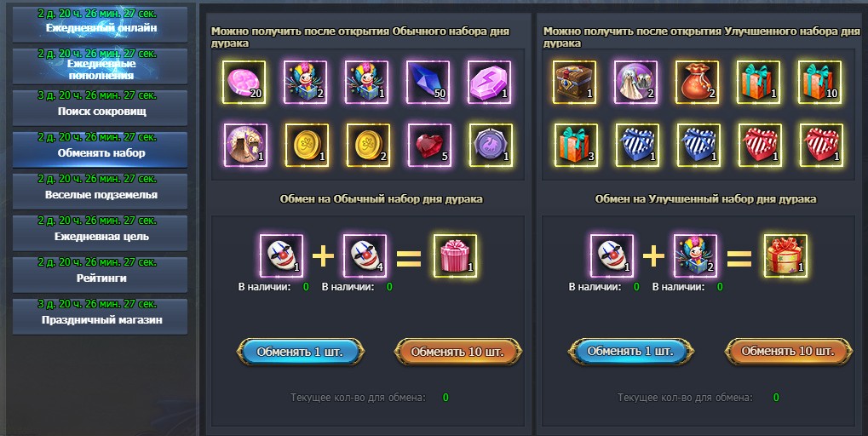Open the Ежедневный онлайн tab

[x=101, y=24]
